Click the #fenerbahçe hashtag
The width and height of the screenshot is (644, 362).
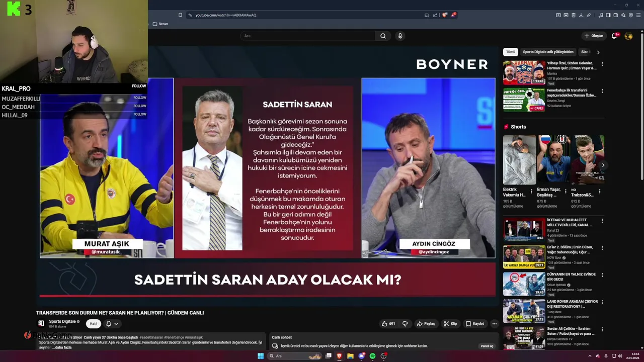click(174, 337)
